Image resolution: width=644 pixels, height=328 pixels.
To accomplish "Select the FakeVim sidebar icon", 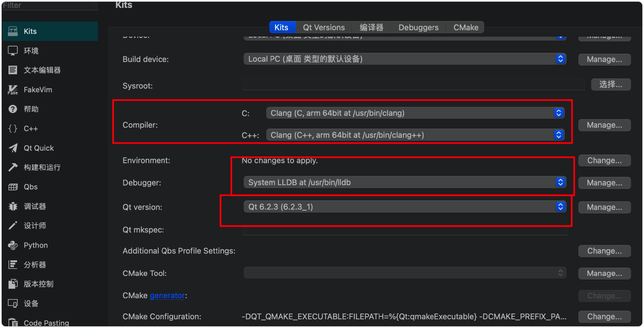I will pyautogui.click(x=13, y=90).
